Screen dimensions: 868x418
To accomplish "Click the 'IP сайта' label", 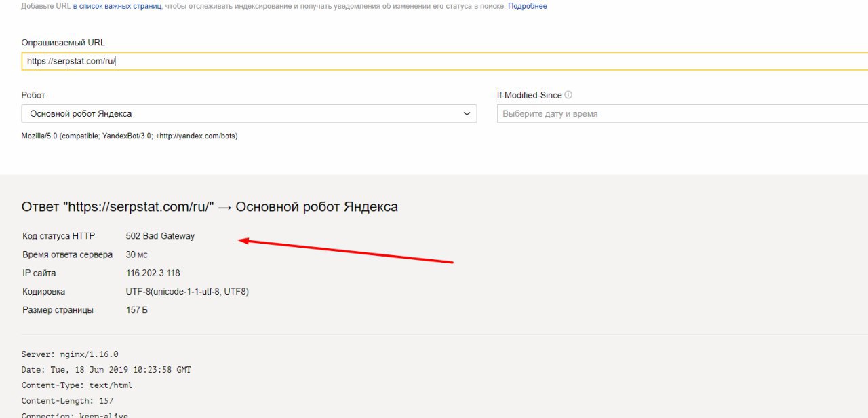I will coord(39,273).
